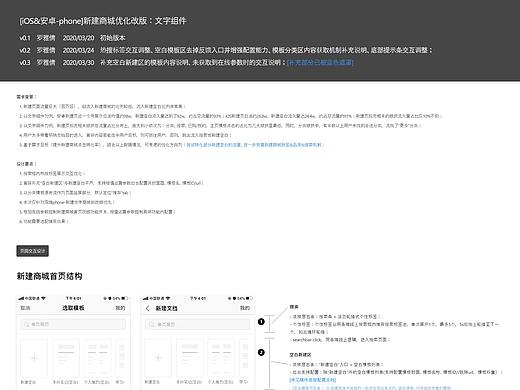Screen dimensions: 520x390
Task: Click the back chevron in the 新建文档 mockup
Action: pos(147,308)
